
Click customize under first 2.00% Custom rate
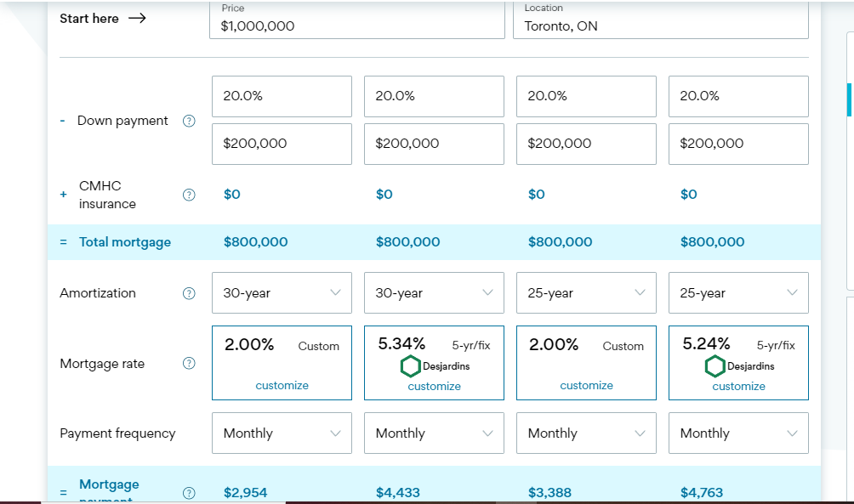pos(282,385)
